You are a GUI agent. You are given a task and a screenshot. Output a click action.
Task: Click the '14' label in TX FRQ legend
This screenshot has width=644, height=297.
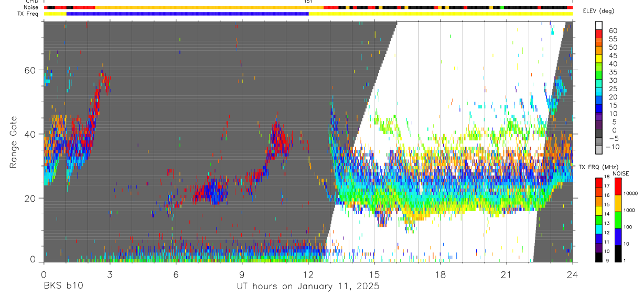click(607, 214)
